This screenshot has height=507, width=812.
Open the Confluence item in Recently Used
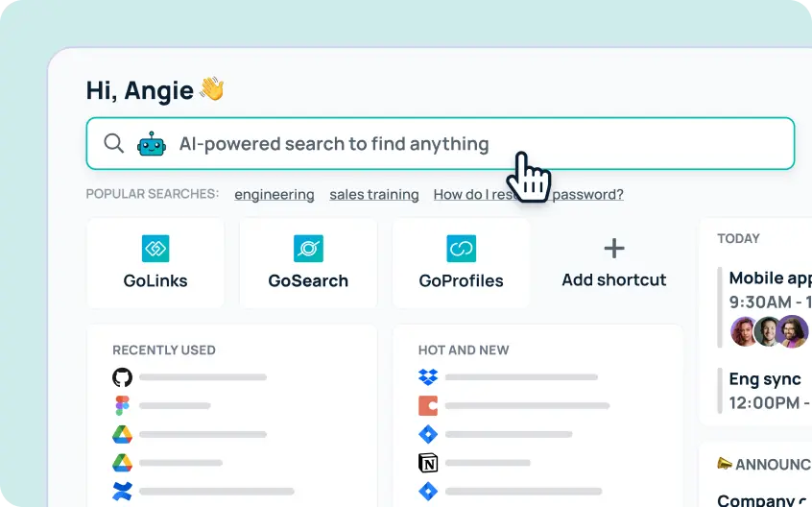point(203,491)
